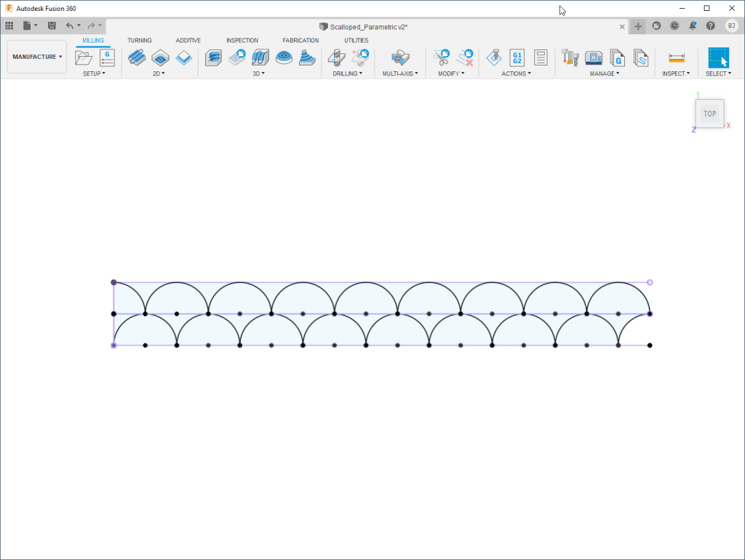Activate the Select window tool
Viewport: 745px width, 560px height.
tap(718, 57)
